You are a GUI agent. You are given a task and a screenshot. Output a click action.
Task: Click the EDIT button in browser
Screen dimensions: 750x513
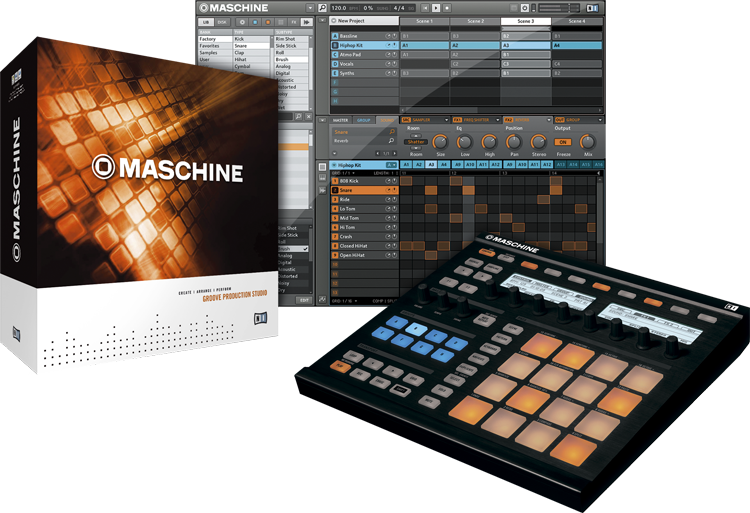point(305,300)
